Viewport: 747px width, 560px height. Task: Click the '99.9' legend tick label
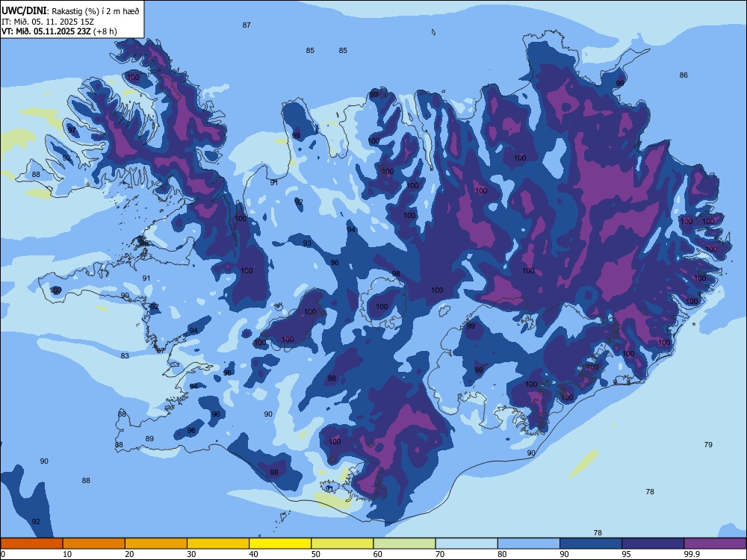[x=692, y=554]
